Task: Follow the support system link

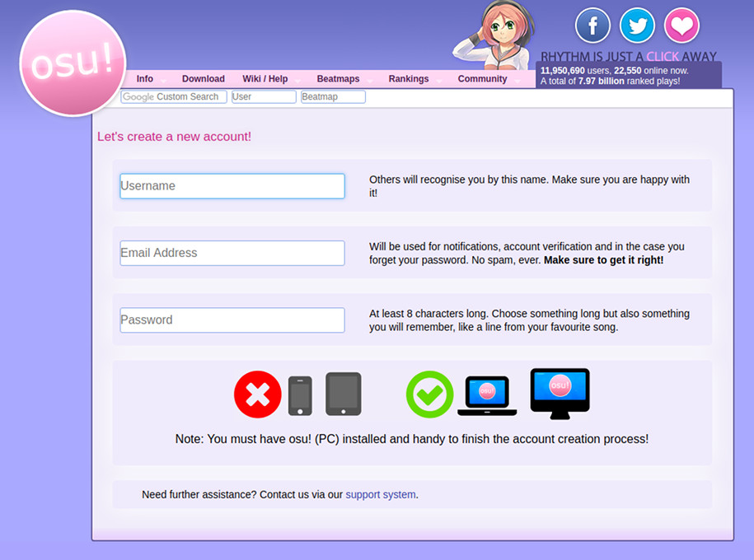Action: point(381,495)
